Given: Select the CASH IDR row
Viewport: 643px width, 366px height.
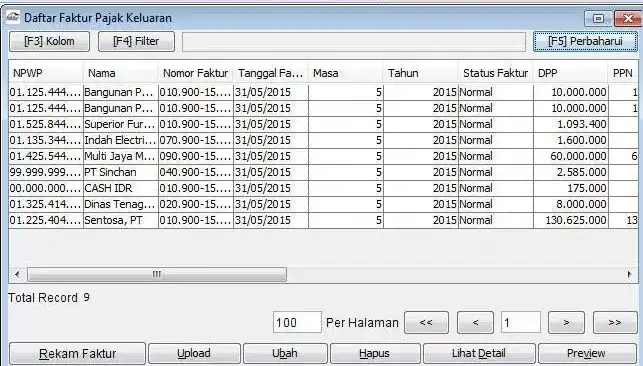Looking at the screenshot, I should pos(323,188).
